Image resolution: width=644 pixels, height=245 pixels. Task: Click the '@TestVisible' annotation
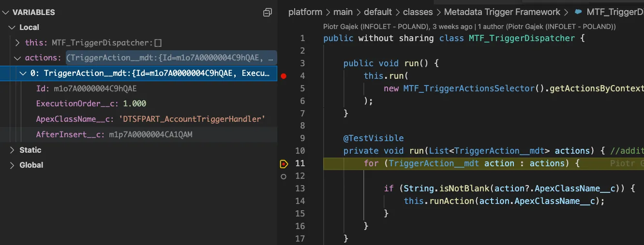(x=374, y=139)
